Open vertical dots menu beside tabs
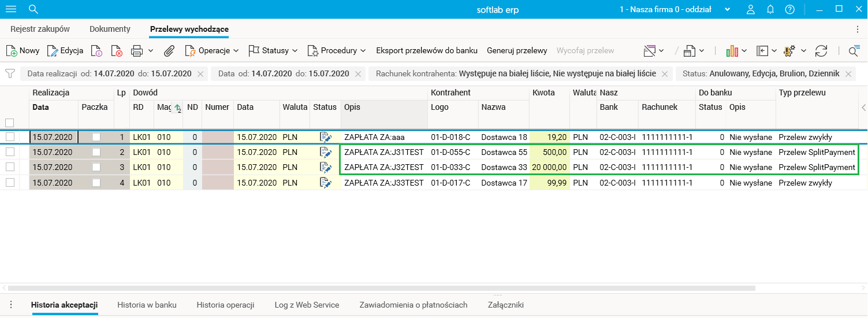 858,29
